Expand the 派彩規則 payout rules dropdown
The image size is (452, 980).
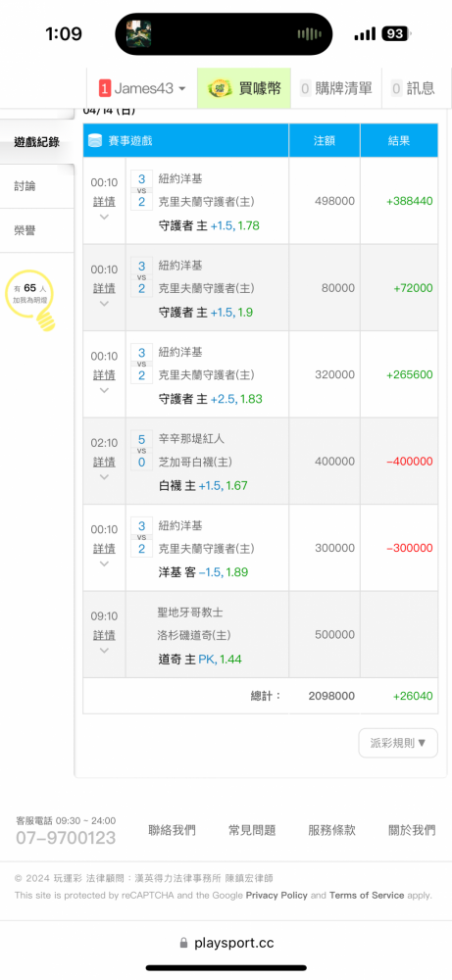pyautogui.click(x=398, y=743)
